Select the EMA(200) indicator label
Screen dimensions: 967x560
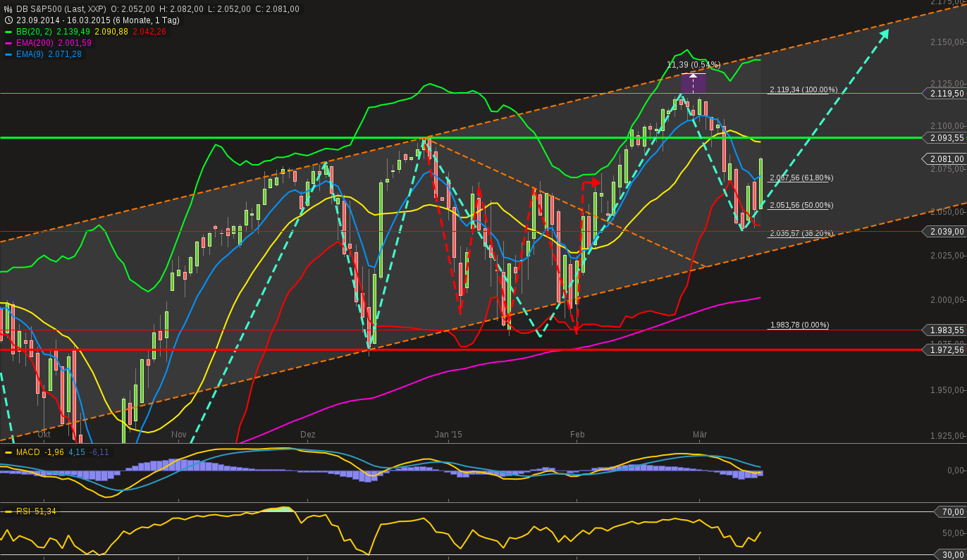(35, 43)
